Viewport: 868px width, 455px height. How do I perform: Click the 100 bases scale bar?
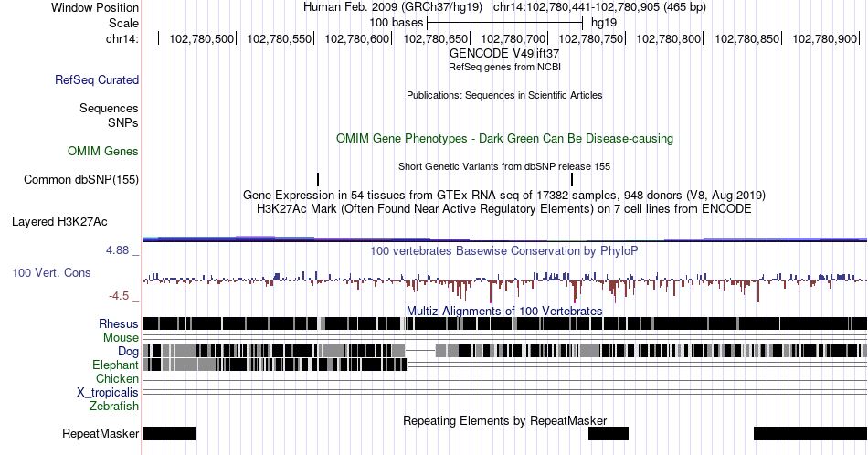coord(505,23)
